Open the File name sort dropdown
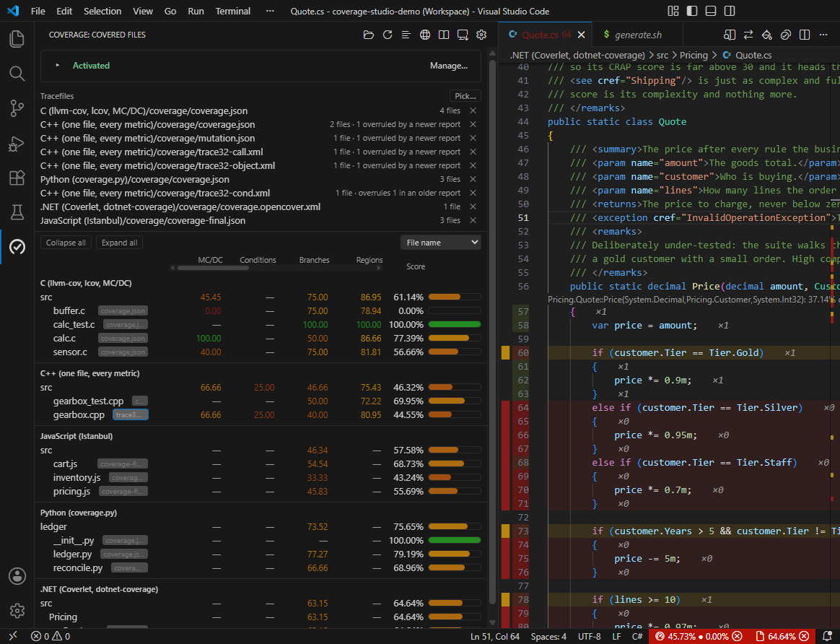The height and width of the screenshot is (644, 840). 440,243
